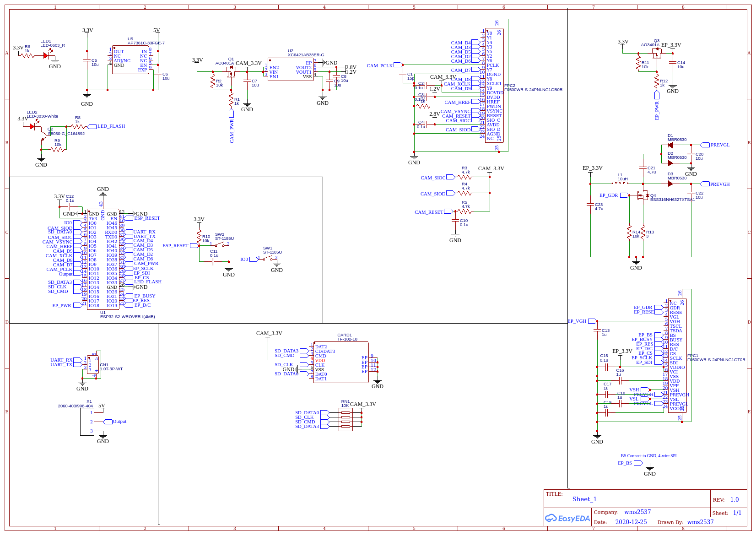Click the CARD1 TF card socket body

point(341,363)
